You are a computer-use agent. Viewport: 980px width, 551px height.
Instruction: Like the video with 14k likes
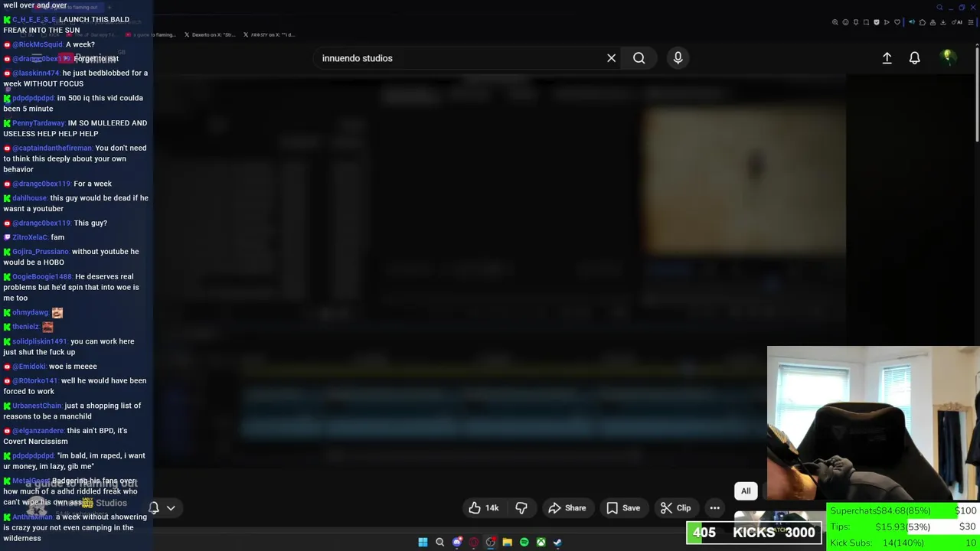[x=483, y=508]
